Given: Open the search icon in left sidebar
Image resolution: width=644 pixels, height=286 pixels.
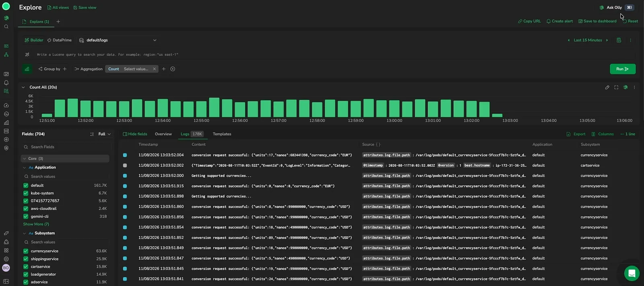Looking at the screenshot, I should coord(6,27).
